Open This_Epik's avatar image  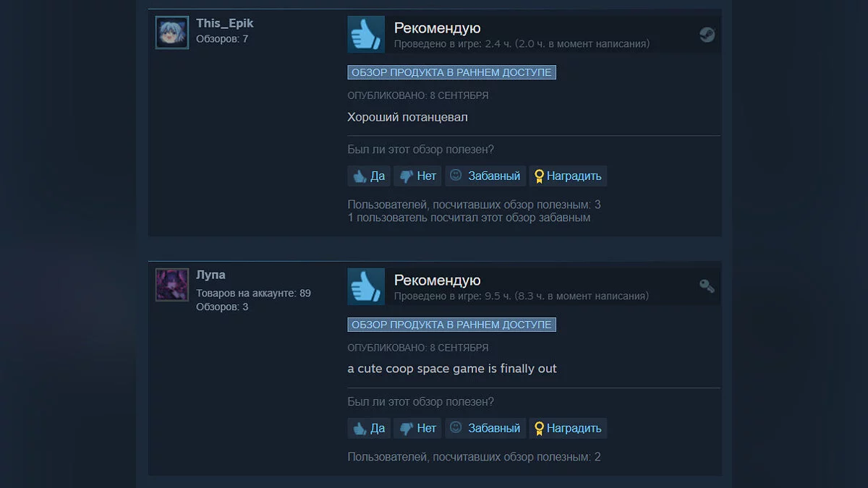172,33
